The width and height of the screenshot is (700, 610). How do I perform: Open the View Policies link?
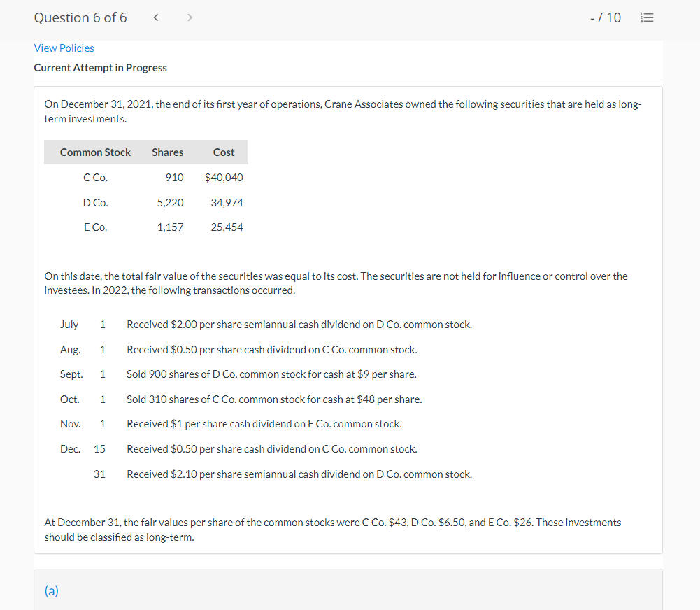64,48
